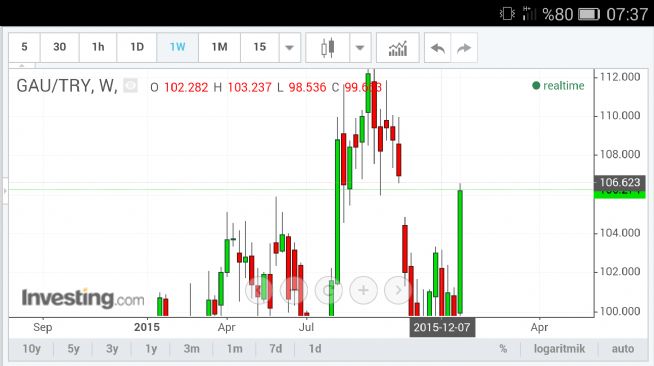This screenshot has height=366, width=654.
Task: Toggle the percent scale
Action: [x=503, y=349]
